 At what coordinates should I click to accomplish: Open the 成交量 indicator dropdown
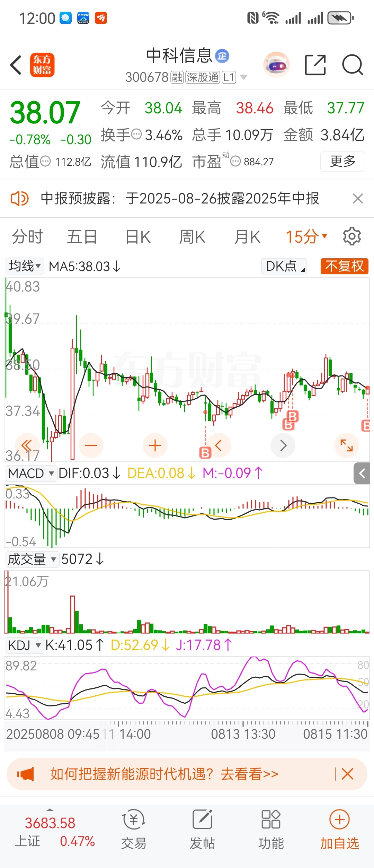click(x=33, y=559)
